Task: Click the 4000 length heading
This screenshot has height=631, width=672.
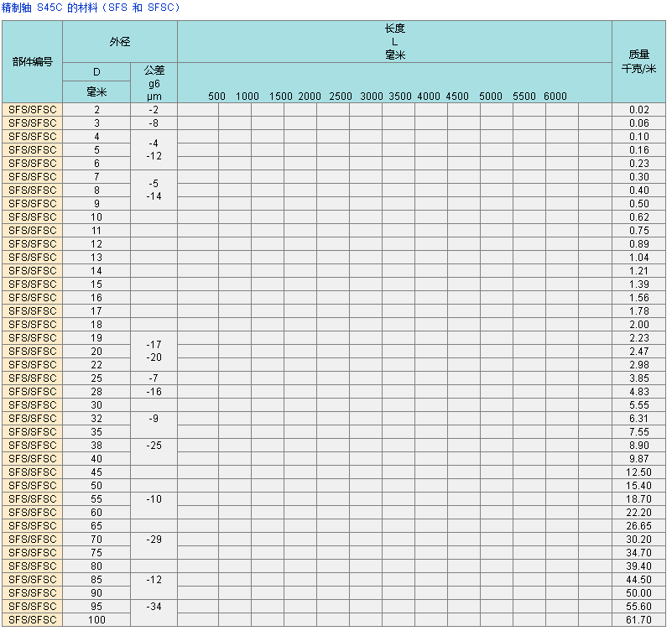Action: tap(429, 96)
